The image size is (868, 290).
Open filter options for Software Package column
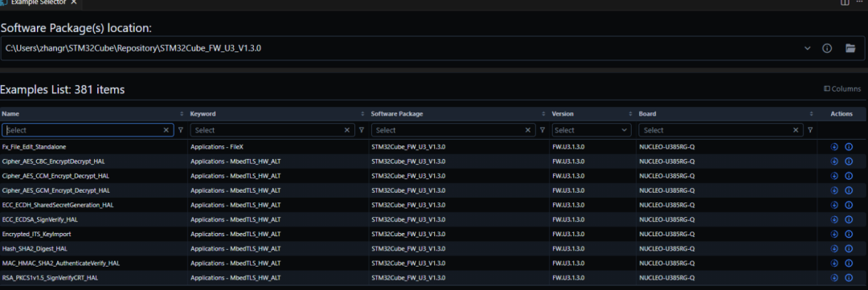click(542, 130)
